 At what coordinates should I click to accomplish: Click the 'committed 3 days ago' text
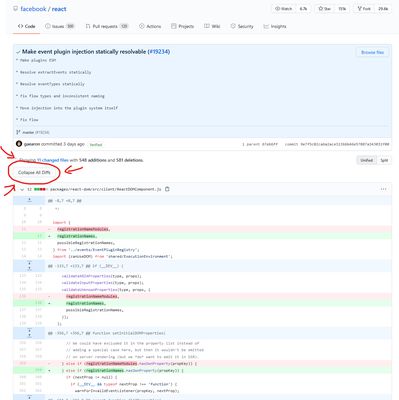(x=63, y=144)
